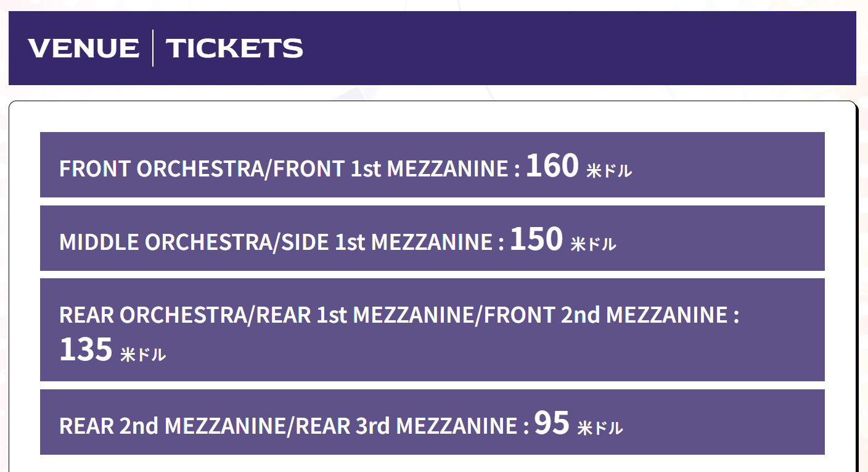Click the 150 price figure
The width and height of the screenshot is (868, 472).
pos(536,239)
